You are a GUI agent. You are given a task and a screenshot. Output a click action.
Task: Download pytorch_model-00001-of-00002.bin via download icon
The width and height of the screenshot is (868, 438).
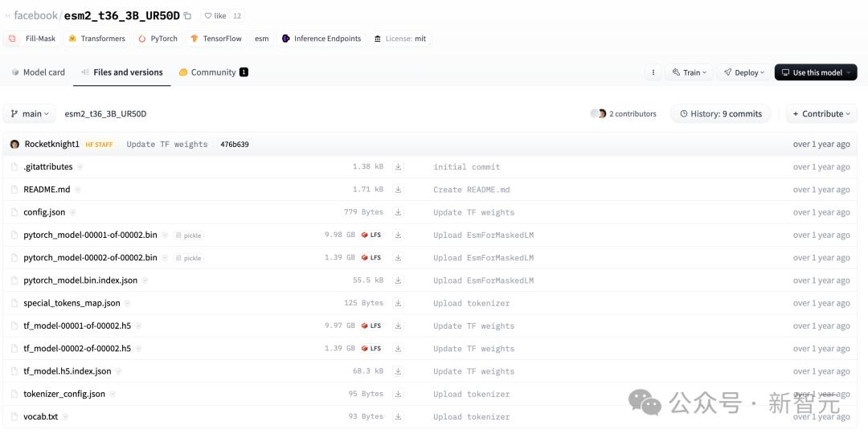pos(398,235)
